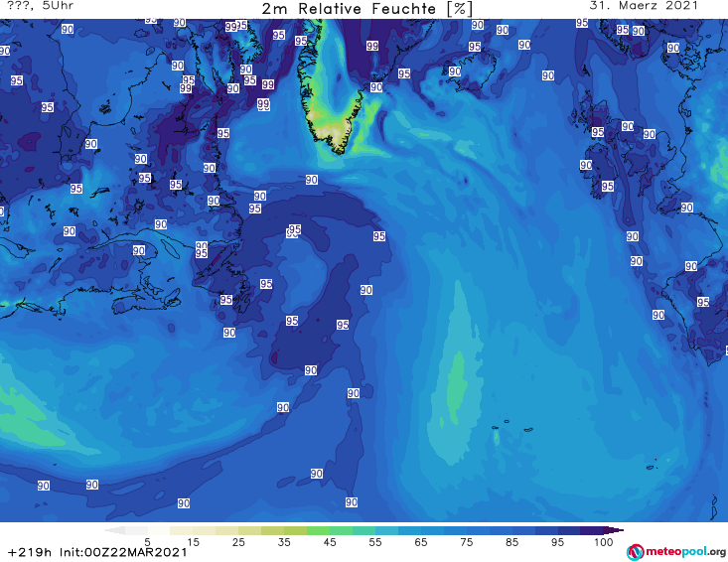Pick the bright green color bar segment
Screen dimensions: 728x562
tap(318, 530)
